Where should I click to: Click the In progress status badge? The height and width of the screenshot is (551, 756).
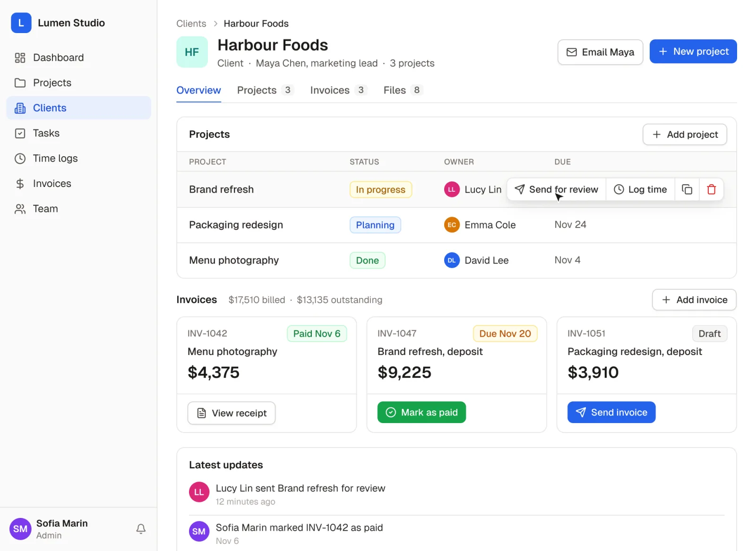point(381,189)
